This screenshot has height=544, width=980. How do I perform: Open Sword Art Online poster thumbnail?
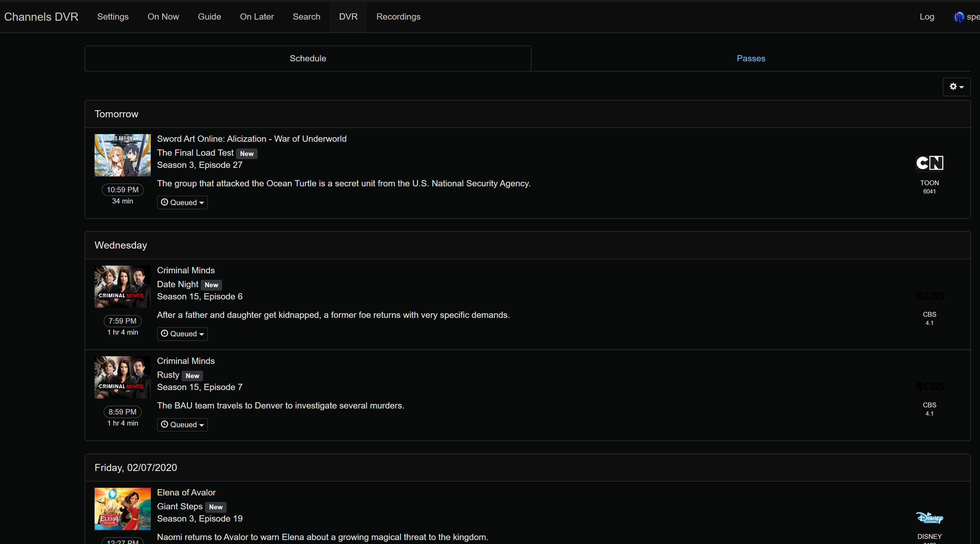coord(122,155)
